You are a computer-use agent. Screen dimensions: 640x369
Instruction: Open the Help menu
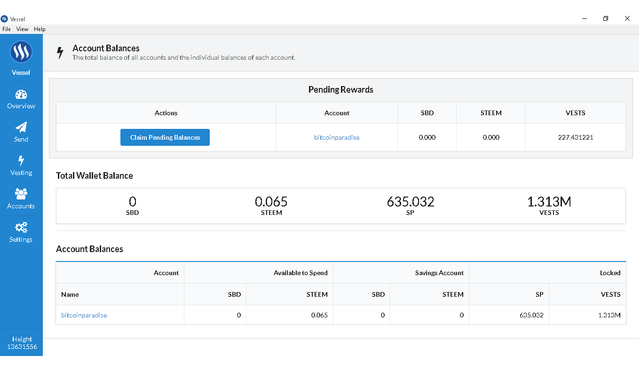coord(40,29)
